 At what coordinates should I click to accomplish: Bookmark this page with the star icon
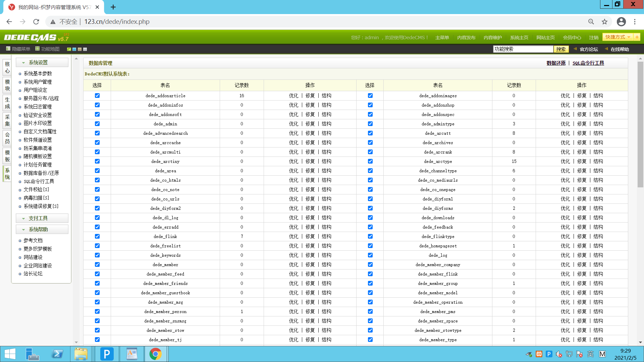point(604,22)
